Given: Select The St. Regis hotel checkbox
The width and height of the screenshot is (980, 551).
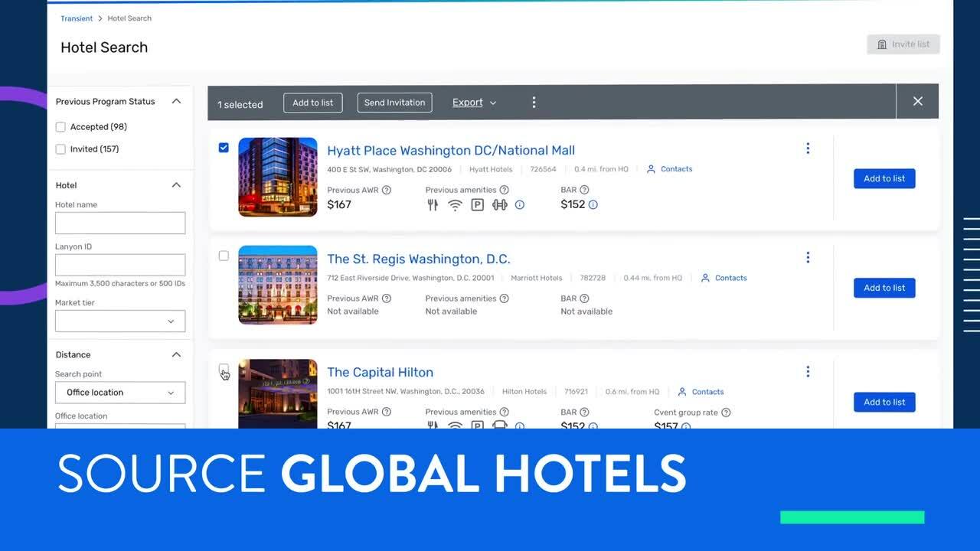Looking at the screenshot, I should 224,256.
